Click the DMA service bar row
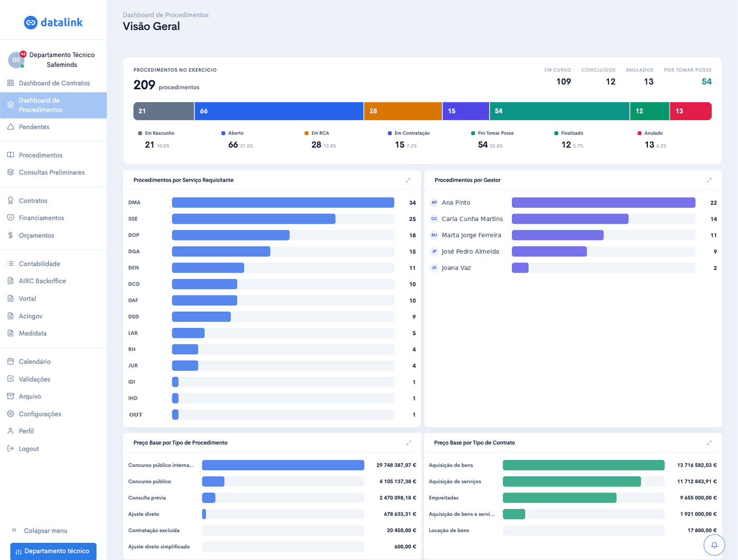The height and width of the screenshot is (560, 738). coord(272,202)
